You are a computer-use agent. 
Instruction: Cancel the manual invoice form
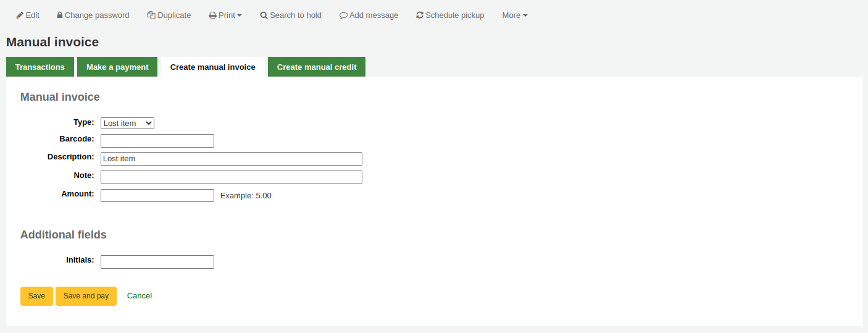(140, 296)
